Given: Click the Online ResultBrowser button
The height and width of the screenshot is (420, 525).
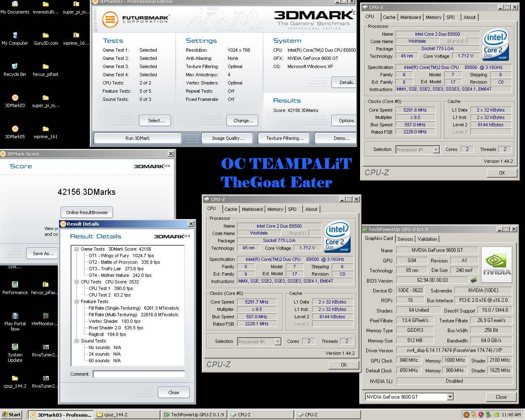Looking at the screenshot, I should (87, 212).
